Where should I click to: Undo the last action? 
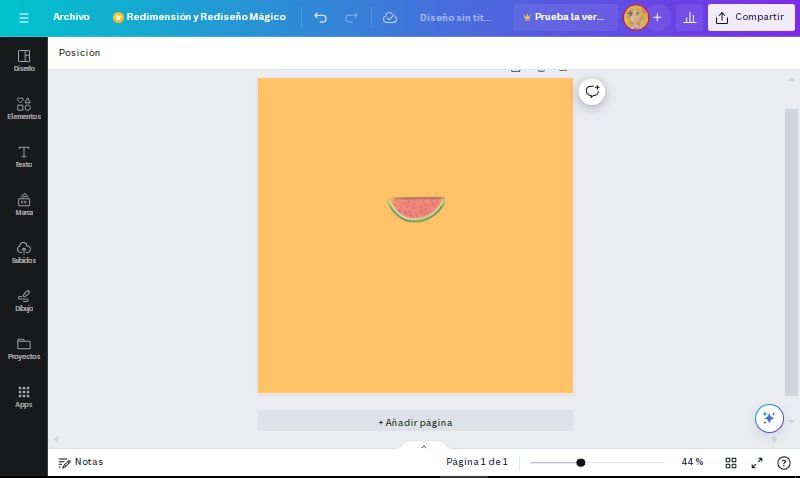pos(320,18)
